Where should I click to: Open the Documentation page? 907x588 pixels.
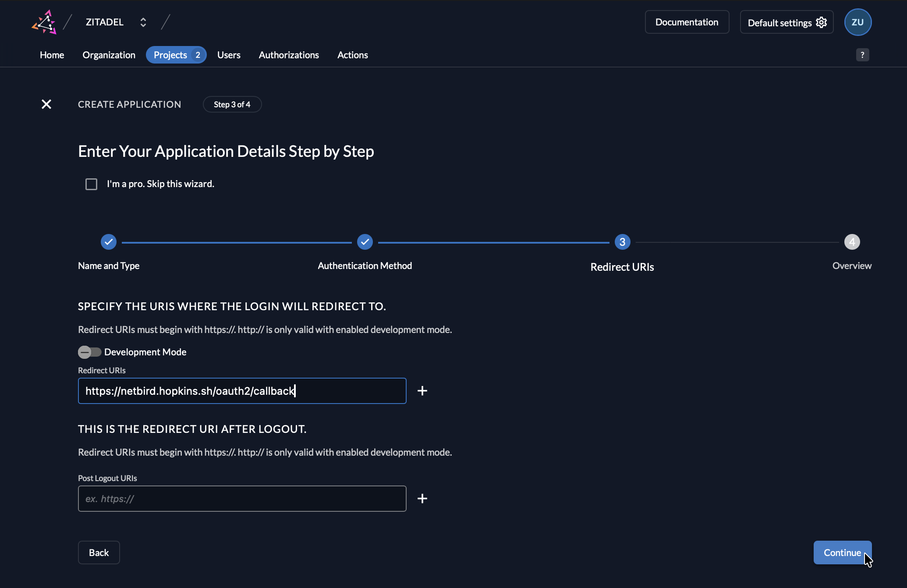point(687,22)
